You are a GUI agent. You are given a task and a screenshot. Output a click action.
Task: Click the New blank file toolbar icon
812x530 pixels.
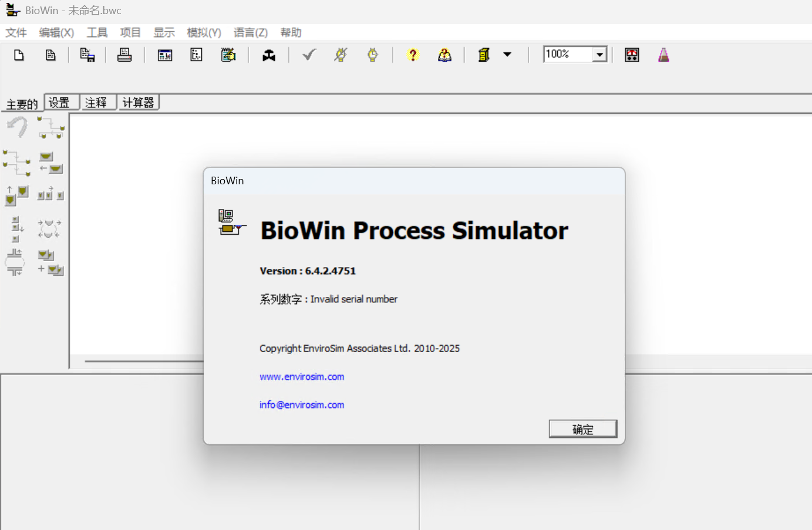19,55
